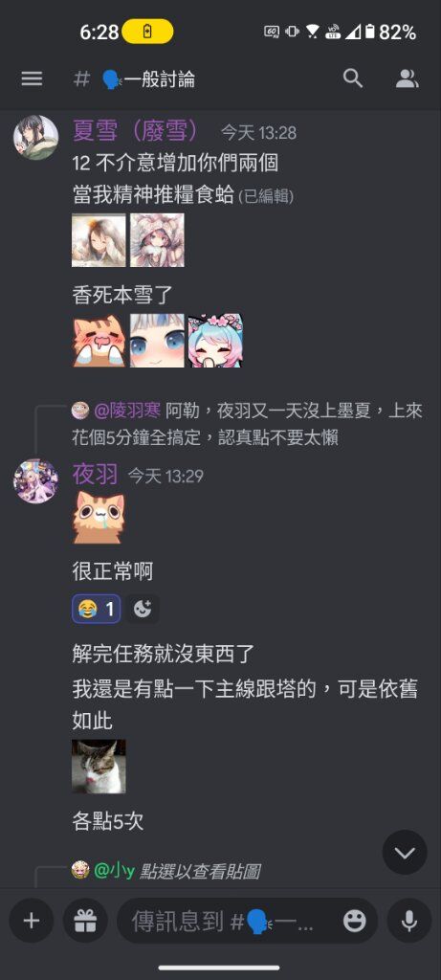Tap 點選以查看貼圖 reply preview

[x=199, y=871]
